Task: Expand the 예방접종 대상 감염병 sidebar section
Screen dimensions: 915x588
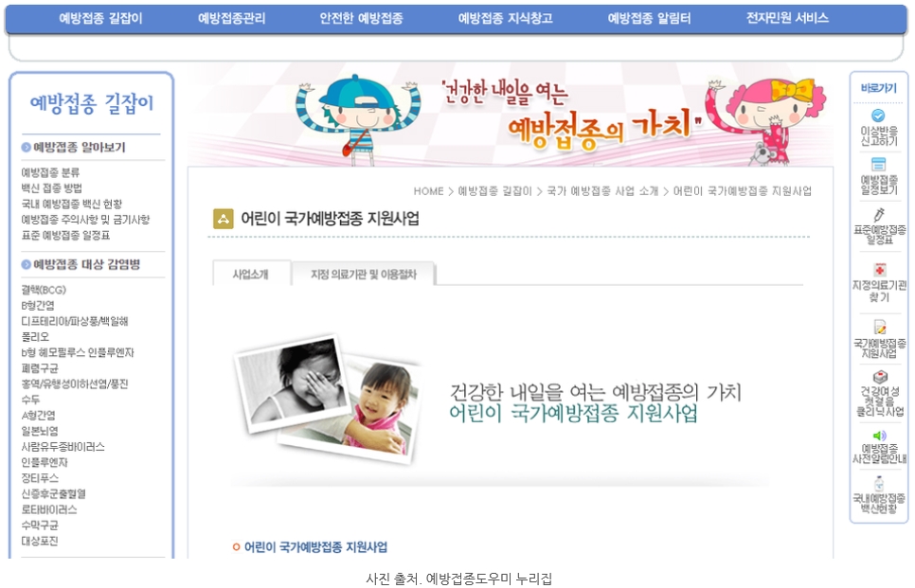Action: (x=81, y=265)
